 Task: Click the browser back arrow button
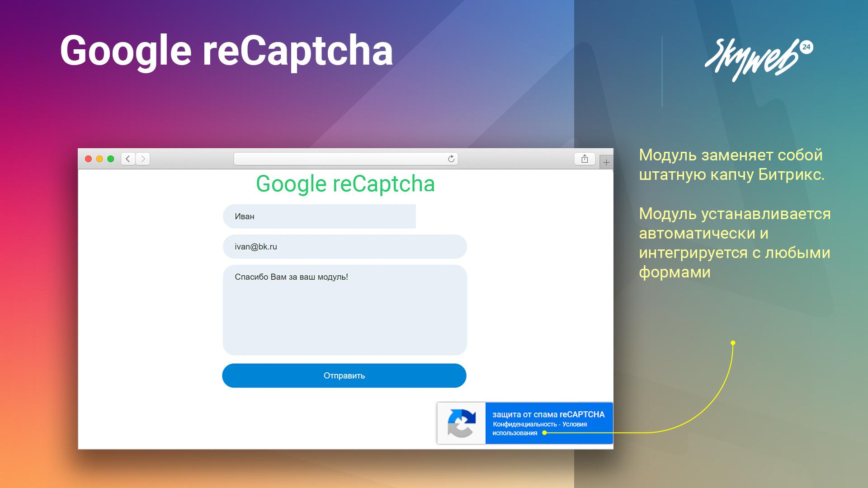click(128, 159)
